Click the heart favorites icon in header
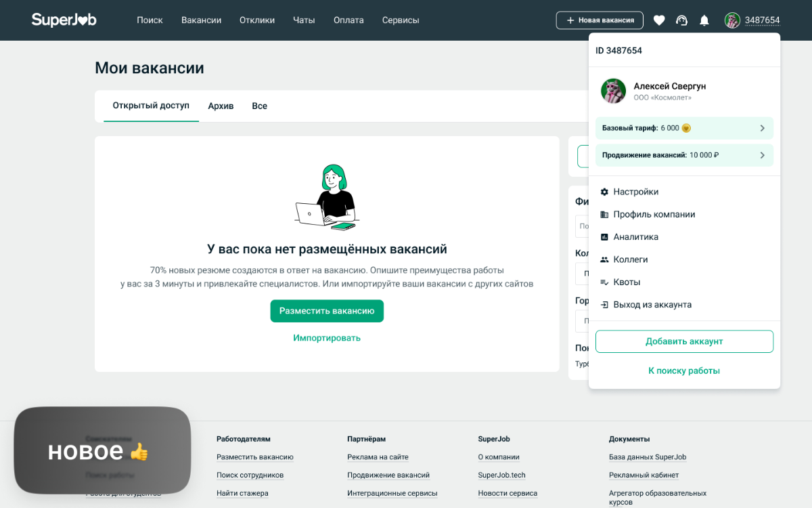The image size is (812, 508). [659, 20]
